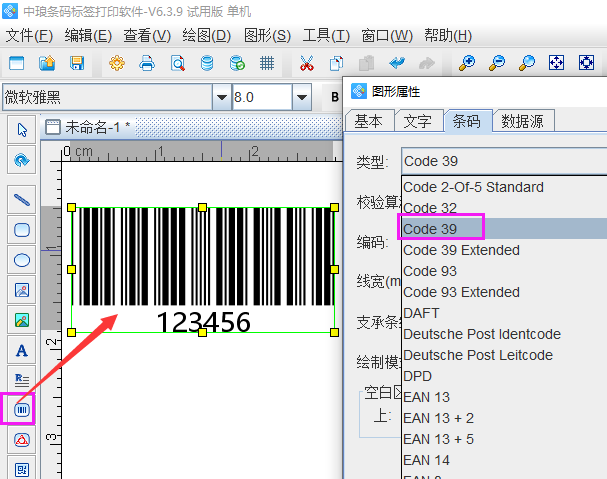Activate the text tool (A icon)
Image resolution: width=607 pixels, height=479 pixels.
point(22,349)
